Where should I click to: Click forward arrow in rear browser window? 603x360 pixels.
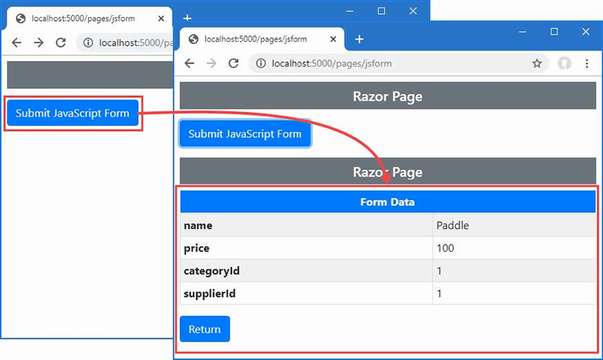click(x=38, y=43)
